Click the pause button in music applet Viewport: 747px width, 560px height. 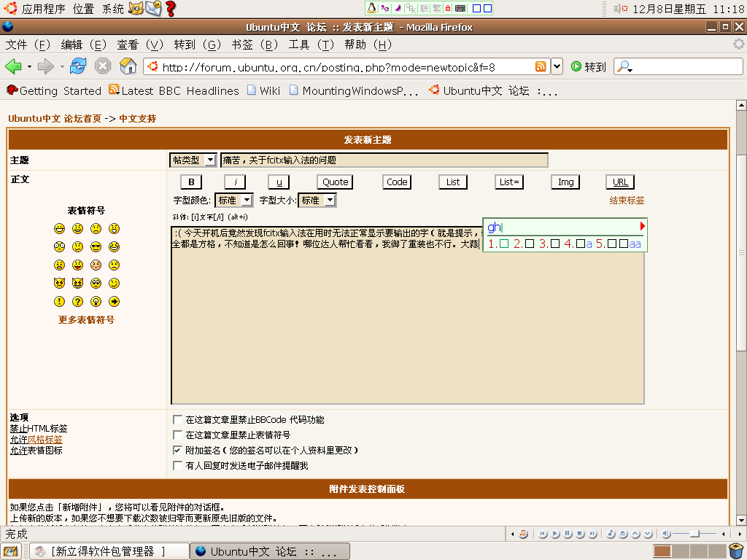click(x=568, y=534)
